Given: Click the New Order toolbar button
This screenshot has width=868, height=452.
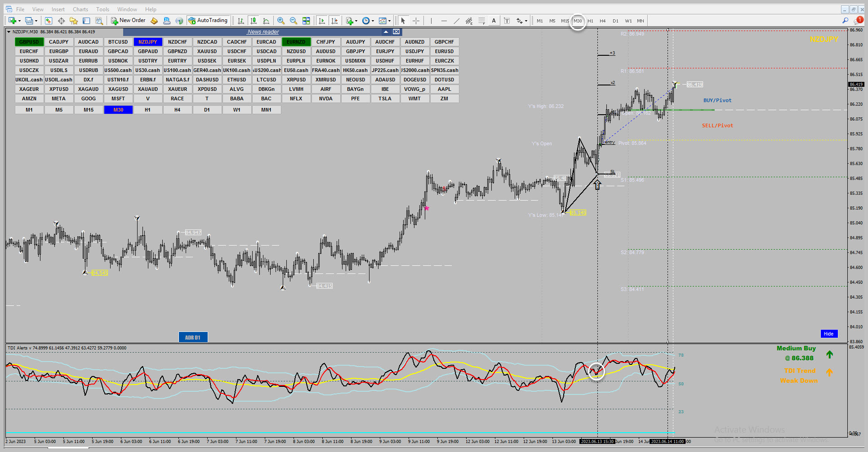Looking at the screenshot, I should coord(129,20).
